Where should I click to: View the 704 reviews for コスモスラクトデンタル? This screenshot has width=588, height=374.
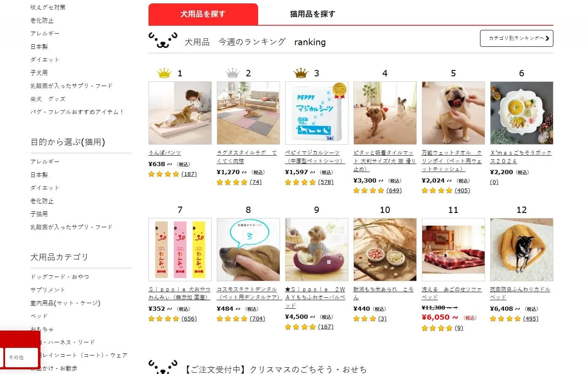(x=257, y=319)
